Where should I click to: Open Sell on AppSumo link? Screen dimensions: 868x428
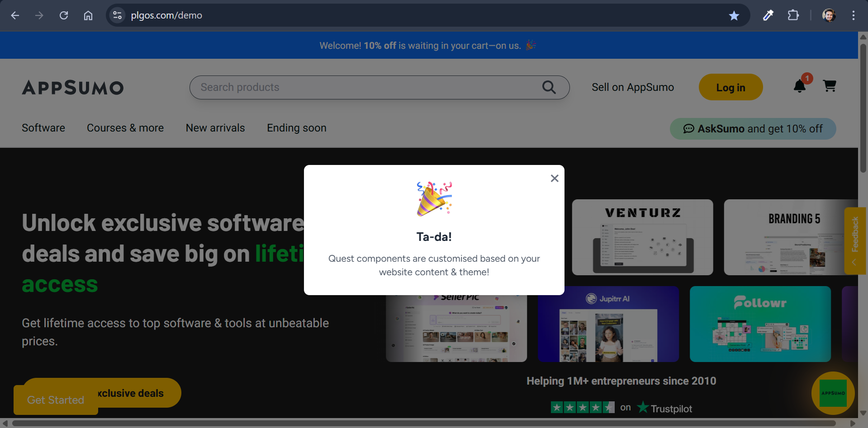632,87
